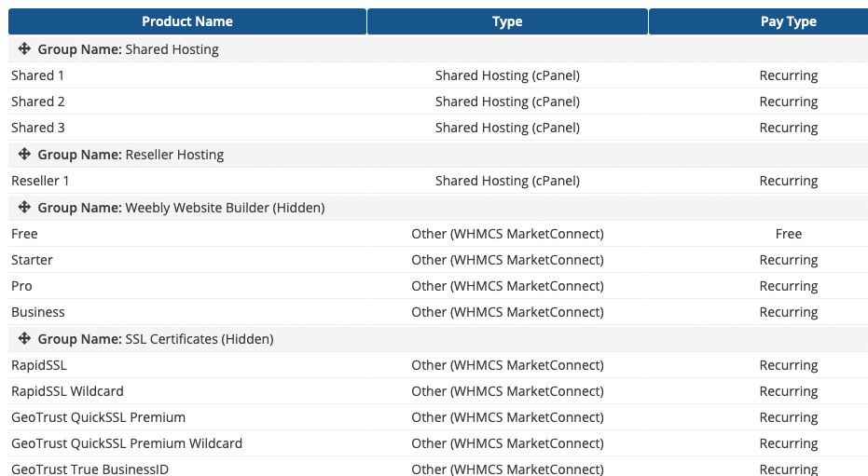The width and height of the screenshot is (868, 476).
Task: Click the Type cell for RapidSSL Wildcard
Action: [x=507, y=391]
